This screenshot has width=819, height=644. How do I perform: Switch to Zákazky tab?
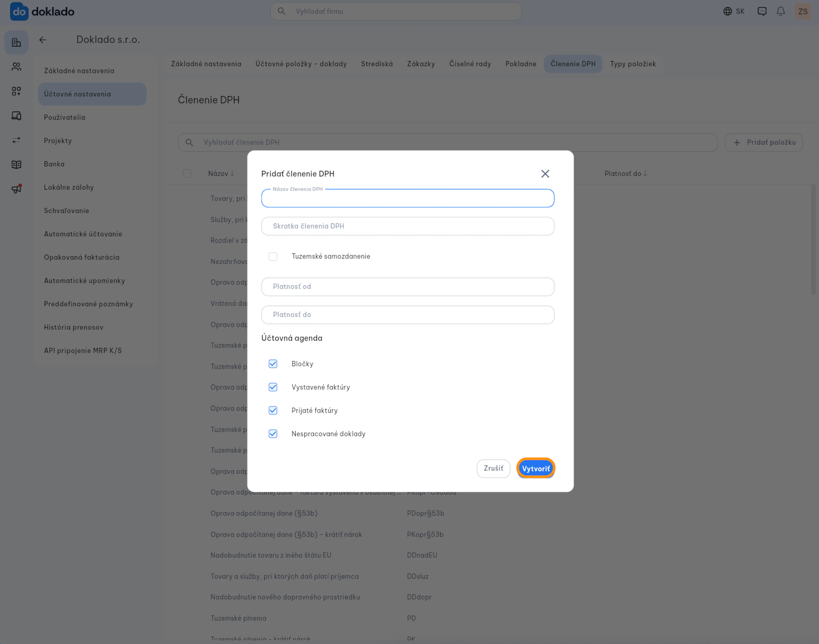tap(421, 64)
